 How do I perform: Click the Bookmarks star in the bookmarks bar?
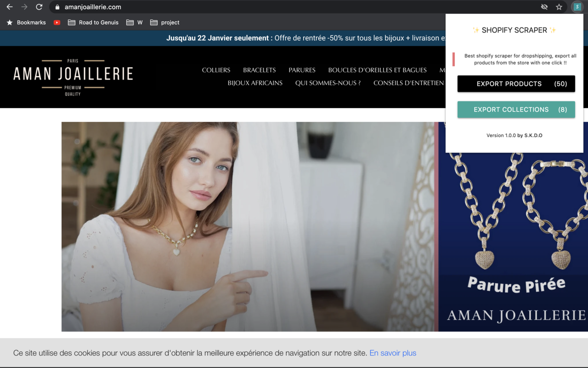pos(10,22)
